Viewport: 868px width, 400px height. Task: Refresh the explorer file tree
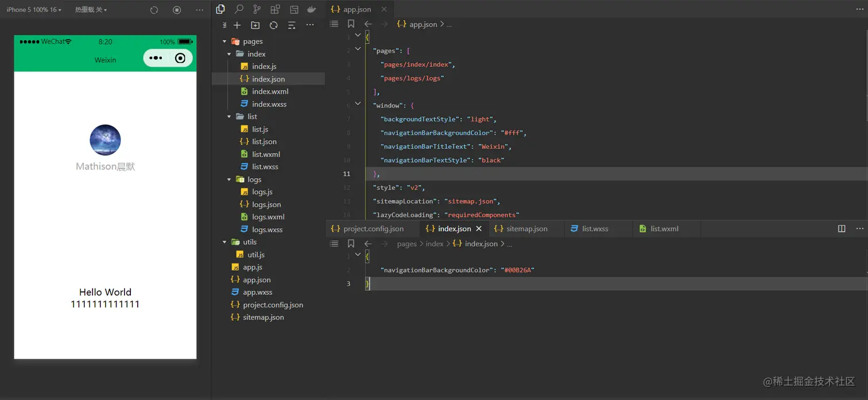(x=273, y=25)
